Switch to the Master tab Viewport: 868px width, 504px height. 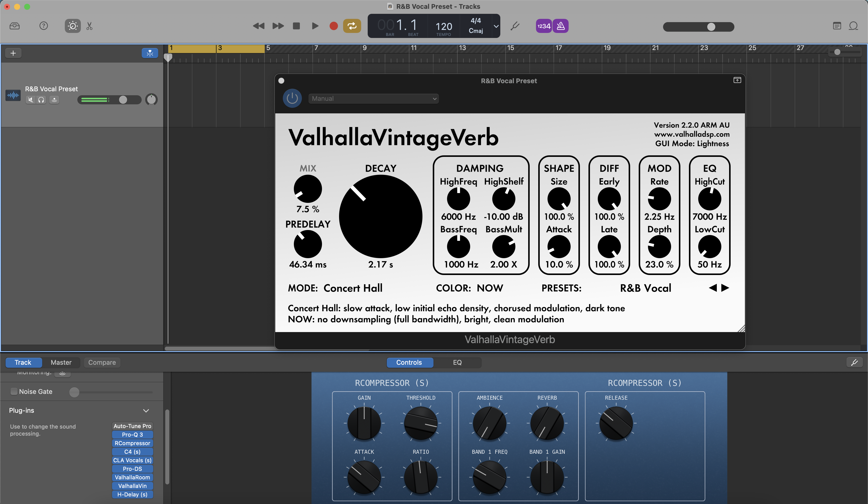[61, 362]
